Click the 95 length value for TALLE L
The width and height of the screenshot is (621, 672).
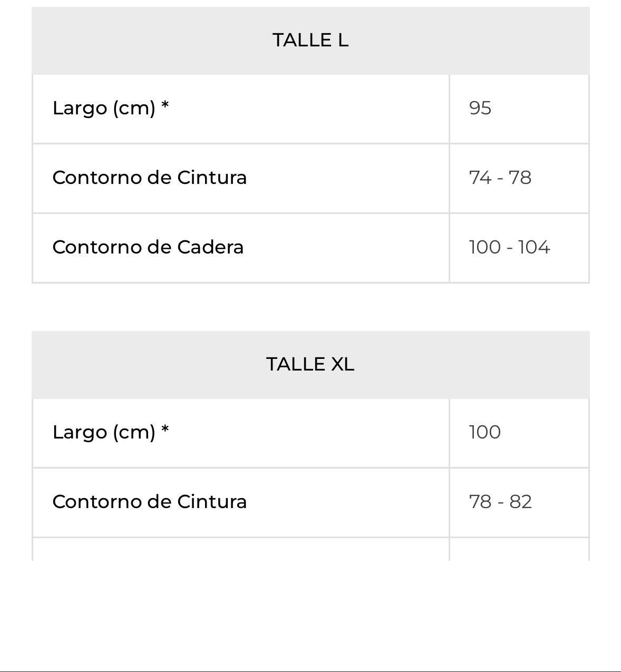point(480,108)
